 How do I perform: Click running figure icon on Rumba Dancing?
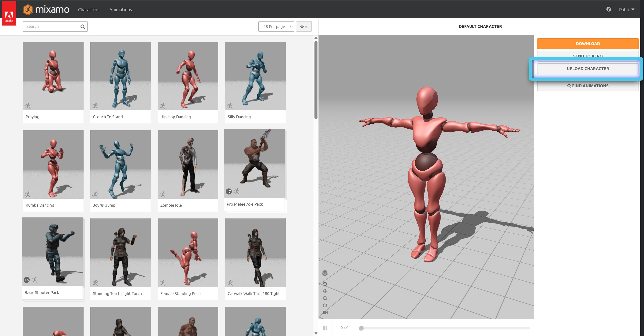coord(28,195)
